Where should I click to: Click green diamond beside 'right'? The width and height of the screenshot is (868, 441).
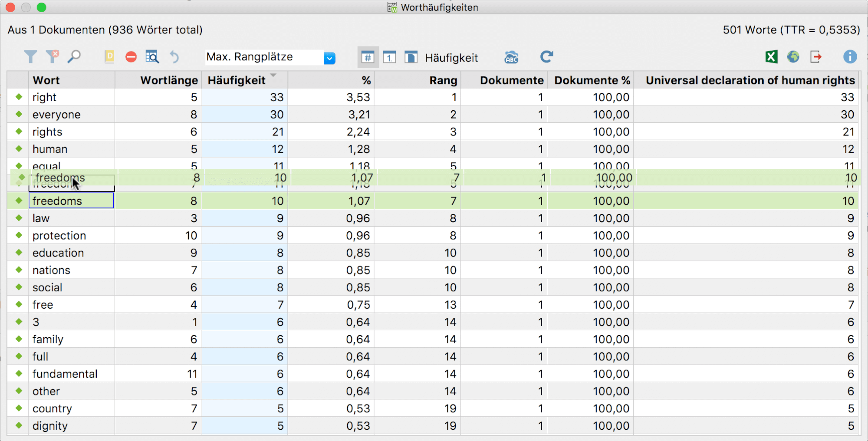[x=19, y=97]
